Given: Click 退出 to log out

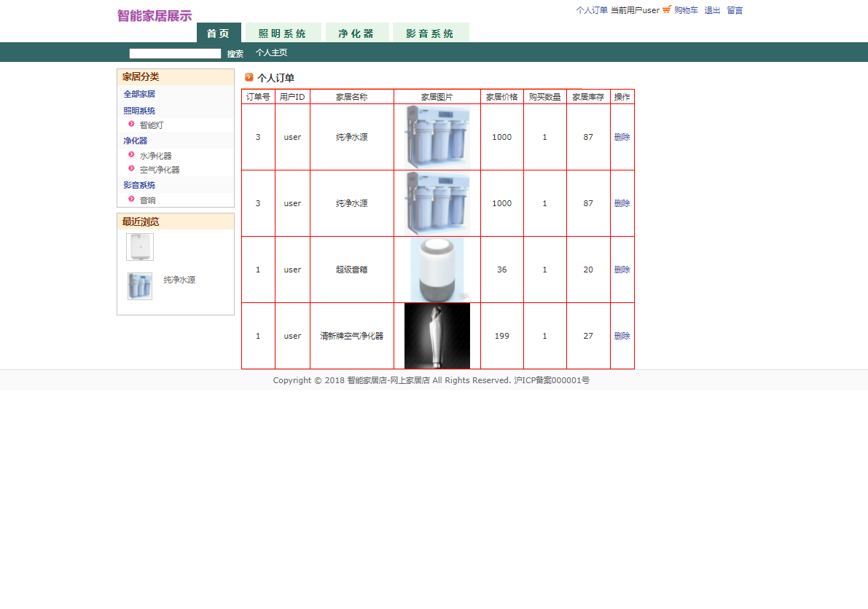Looking at the screenshot, I should 711,9.
